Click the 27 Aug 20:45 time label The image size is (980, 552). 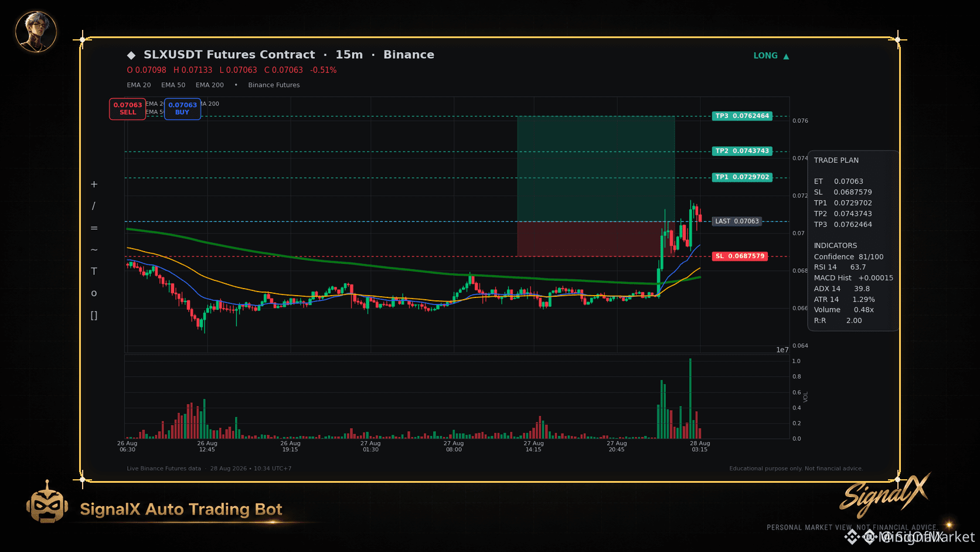click(617, 446)
